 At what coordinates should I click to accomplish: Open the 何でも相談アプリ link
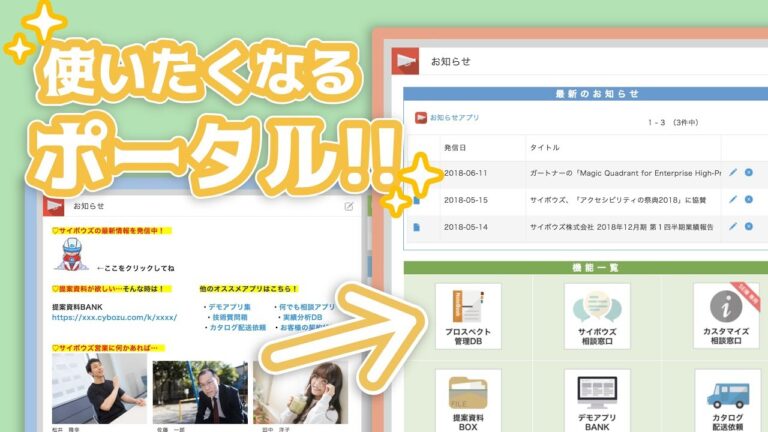pyautogui.click(x=307, y=307)
